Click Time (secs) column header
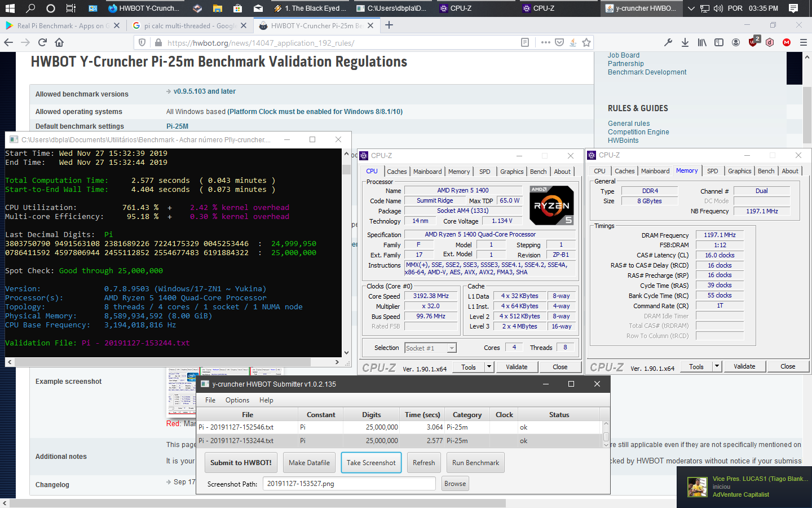Screen dimensions: 812x508 click(422, 415)
